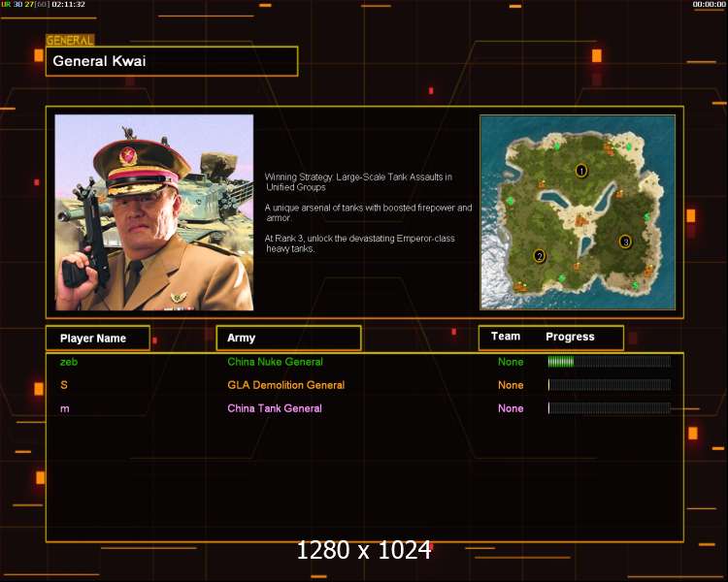Click the Army column header

click(289, 338)
